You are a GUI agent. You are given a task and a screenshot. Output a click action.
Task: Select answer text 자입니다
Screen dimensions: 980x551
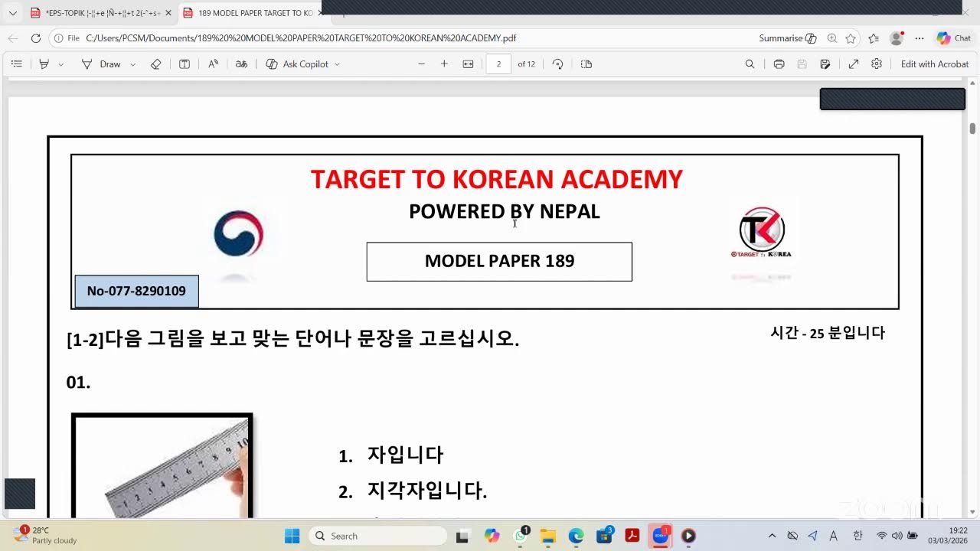point(405,455)
